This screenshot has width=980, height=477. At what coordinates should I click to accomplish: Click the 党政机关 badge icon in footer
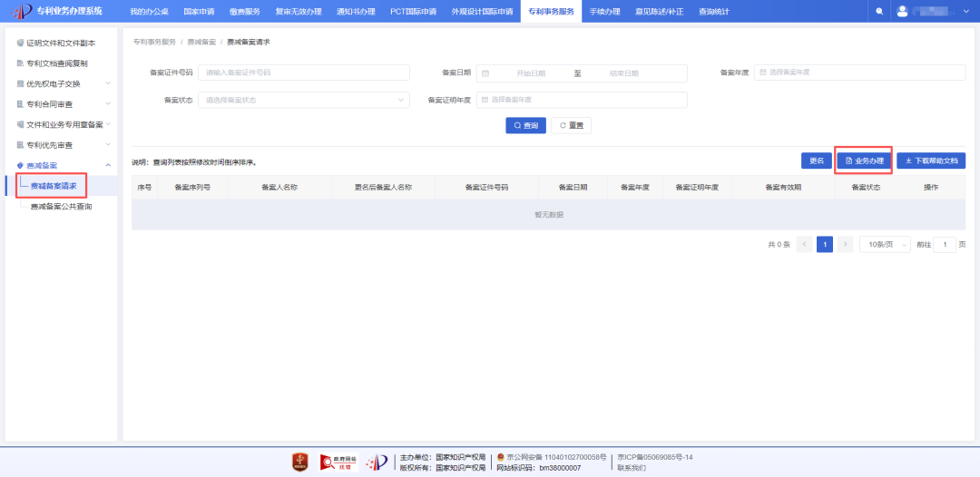[300, 462]
